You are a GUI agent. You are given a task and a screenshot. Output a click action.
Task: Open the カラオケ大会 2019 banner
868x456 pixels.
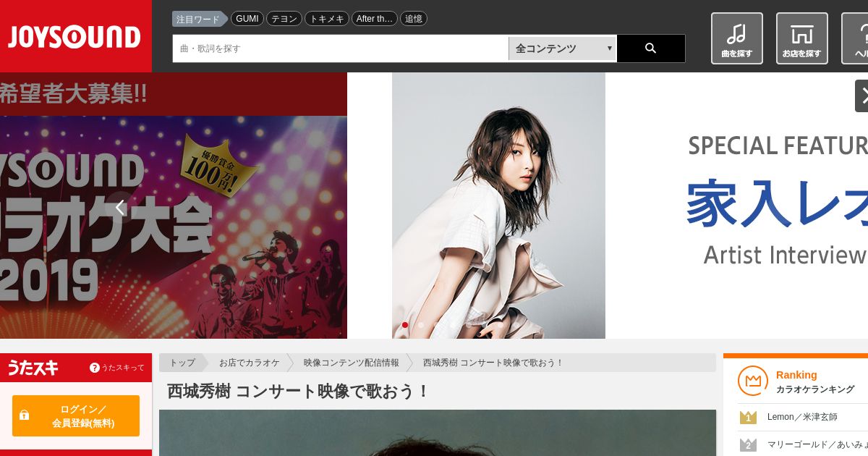pos(174,206)
